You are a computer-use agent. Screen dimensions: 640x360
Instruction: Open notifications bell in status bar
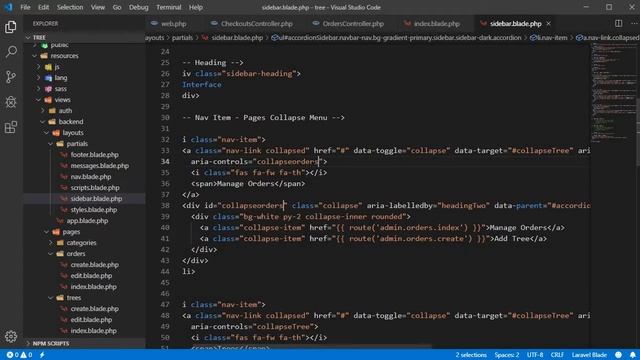[x=632, y=355]
